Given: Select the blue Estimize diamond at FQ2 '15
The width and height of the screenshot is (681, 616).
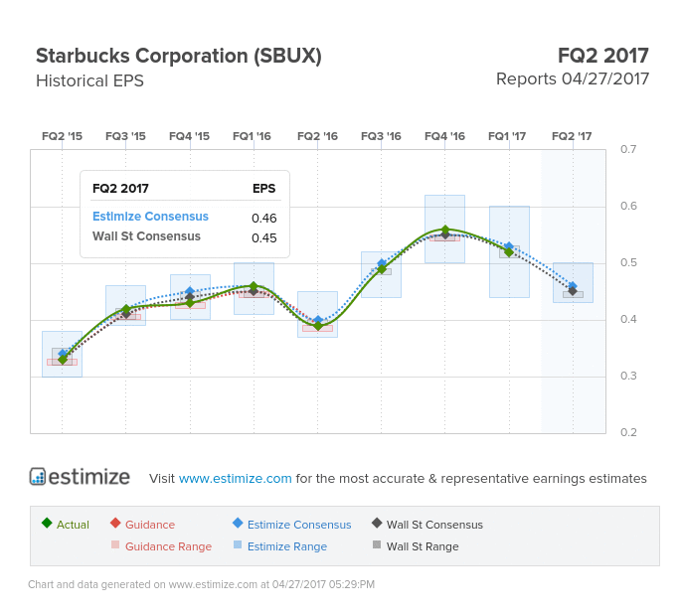Looking at the screenshot, I should pos(63,354).
